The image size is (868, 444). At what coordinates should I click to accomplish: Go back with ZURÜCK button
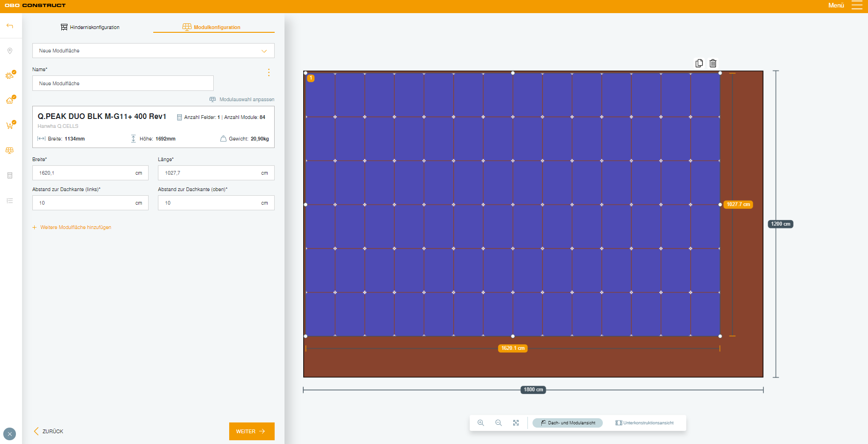coord(49,431)
